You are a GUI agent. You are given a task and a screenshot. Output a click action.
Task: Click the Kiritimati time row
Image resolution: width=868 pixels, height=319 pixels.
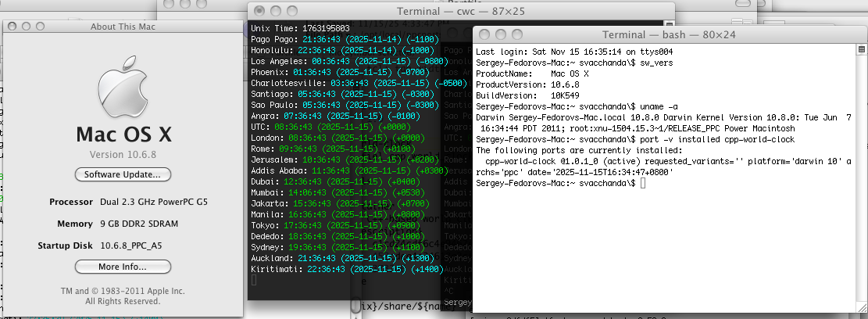(347, 270)
